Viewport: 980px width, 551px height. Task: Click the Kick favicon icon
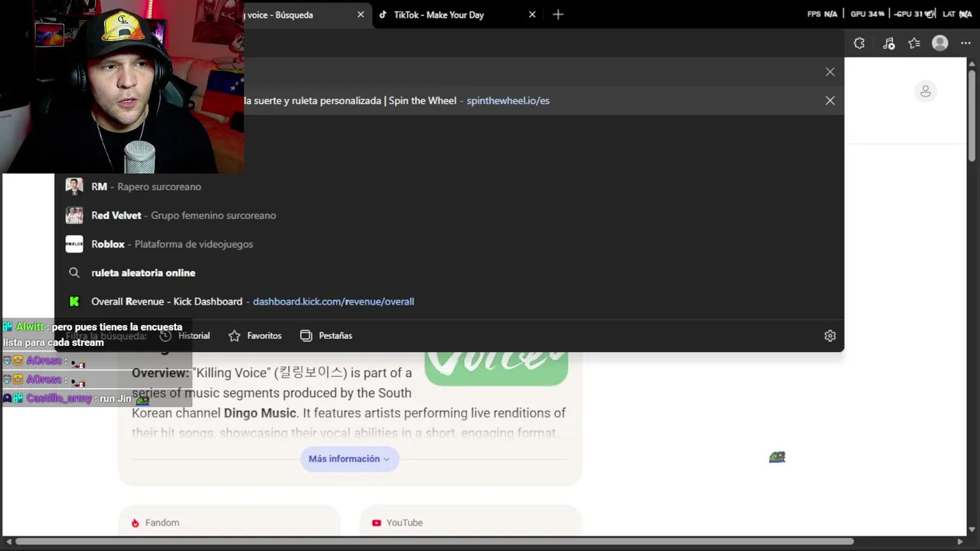pos(74,302)
